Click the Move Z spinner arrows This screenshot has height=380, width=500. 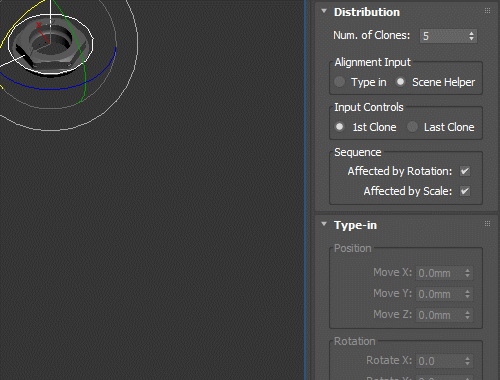pyautogui.click(x=467, y=315)
